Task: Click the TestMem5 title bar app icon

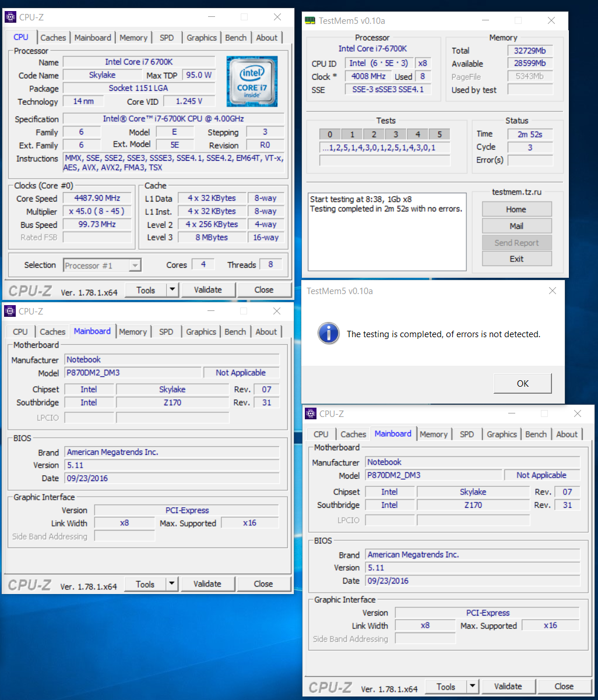Action: click(311, 20)
